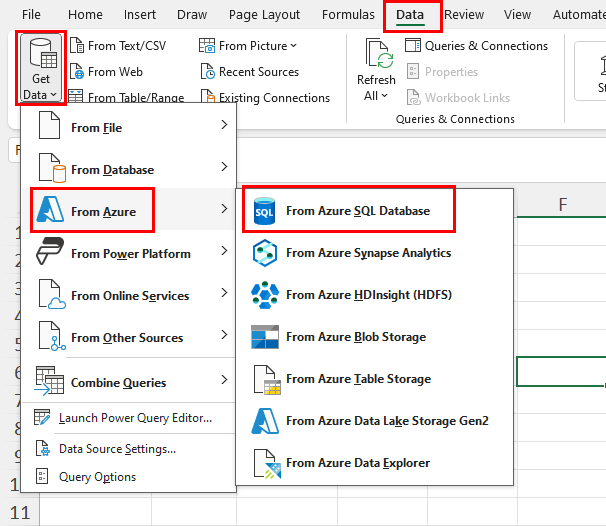Viewport: 606px width, 526px height.
Task: Choose From Azure SQL Database
Action: tap(374, 211)
